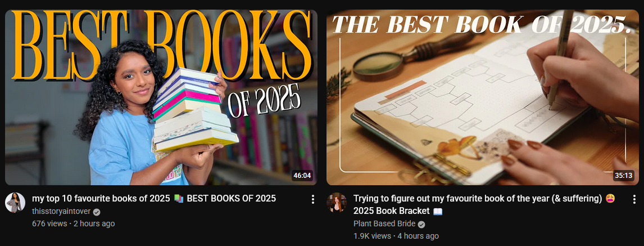Viewport: 644px width, 246px height.
Task: Click the verified badge beside Plant Based Bride
Action: [x=421, y=224]
